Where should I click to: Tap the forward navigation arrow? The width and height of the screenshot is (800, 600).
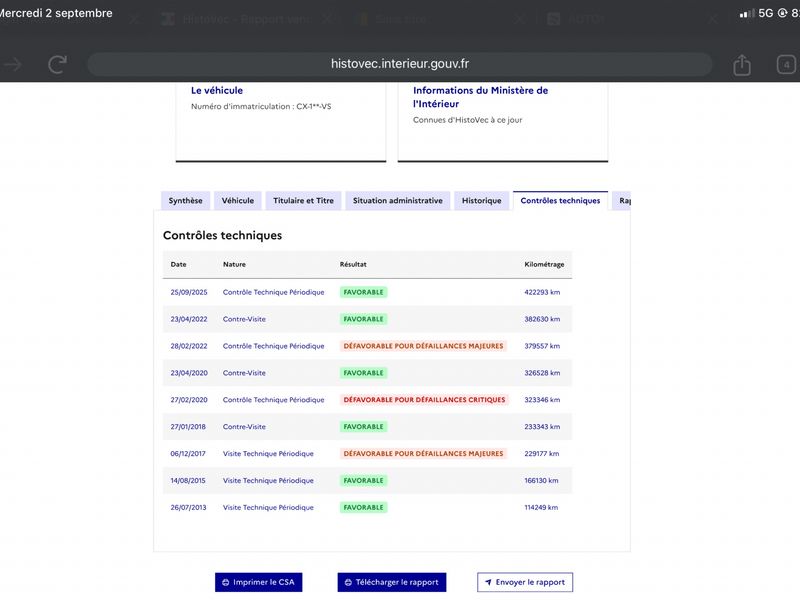[12, 64]
